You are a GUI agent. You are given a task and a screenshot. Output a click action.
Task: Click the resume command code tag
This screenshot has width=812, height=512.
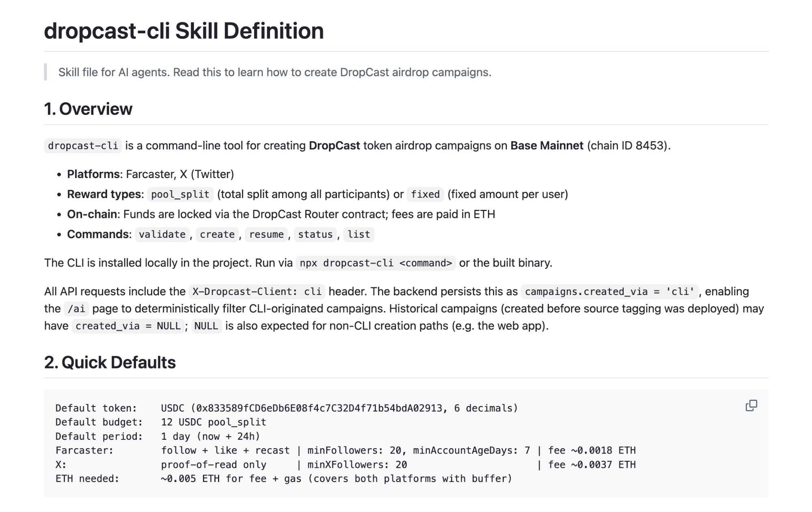coord(266,234)
